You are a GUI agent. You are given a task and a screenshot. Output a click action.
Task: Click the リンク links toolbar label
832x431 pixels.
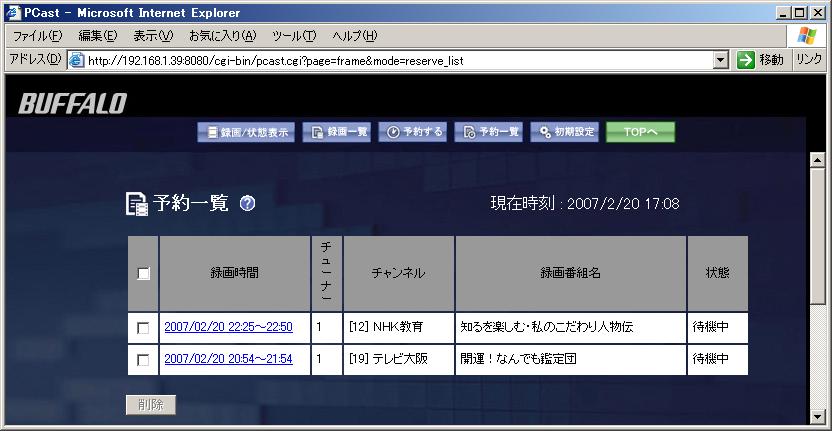click(809, 60)
